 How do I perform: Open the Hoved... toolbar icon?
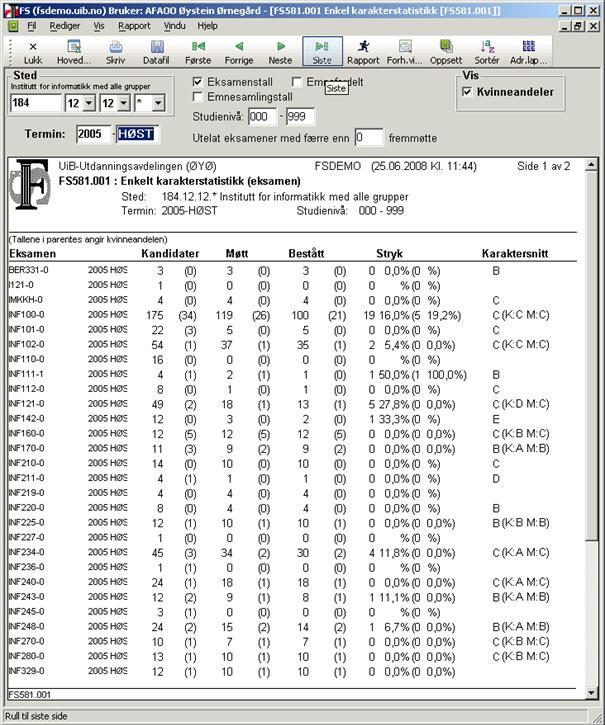(74, 52)
